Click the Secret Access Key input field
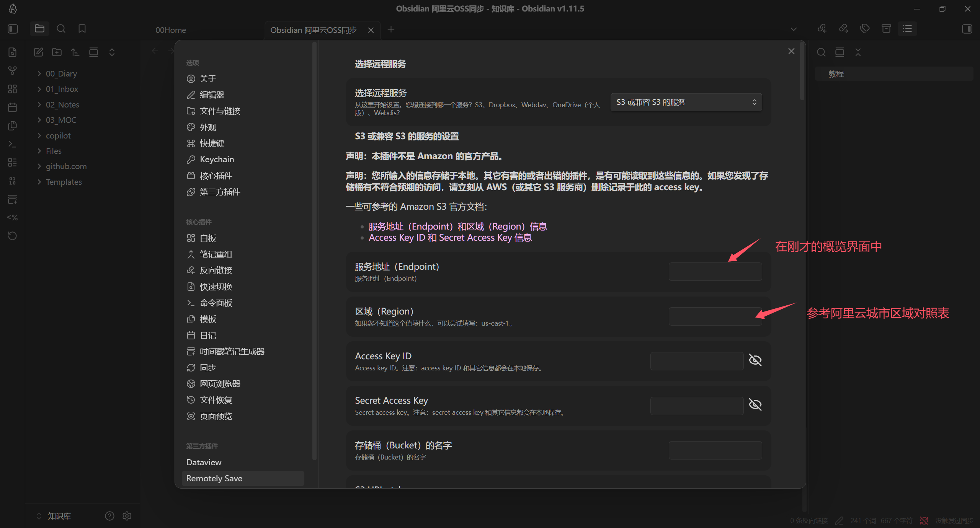 (x=697, y=406)
